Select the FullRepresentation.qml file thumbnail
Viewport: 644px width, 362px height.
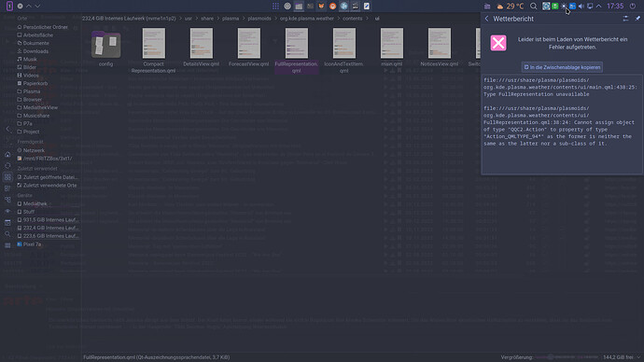pyautogui.click(x=297, y=50)
